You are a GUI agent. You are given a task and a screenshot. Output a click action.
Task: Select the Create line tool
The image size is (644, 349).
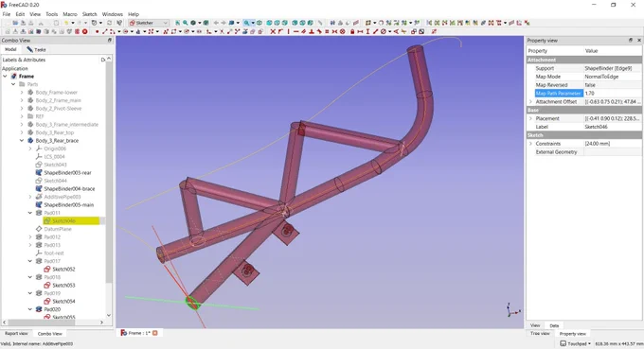tap(105, 31)
